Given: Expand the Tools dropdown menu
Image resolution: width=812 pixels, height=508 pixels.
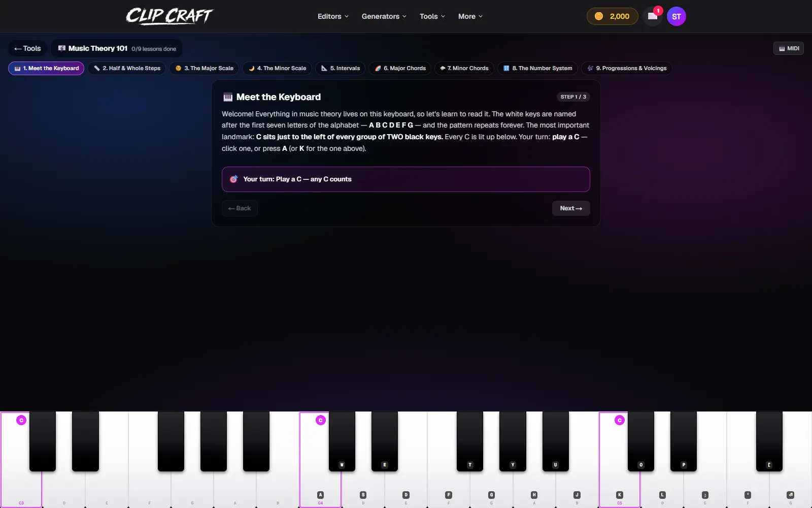Looking at the screenshot, I should click(432, 16).
